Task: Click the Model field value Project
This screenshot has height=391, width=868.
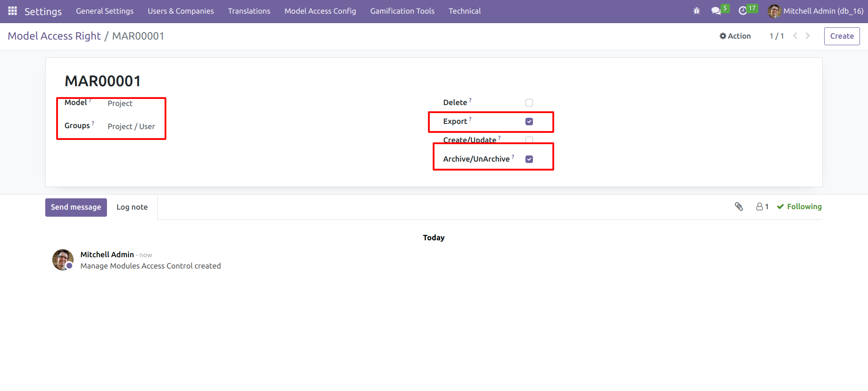Action: click(x=120, y=103)
